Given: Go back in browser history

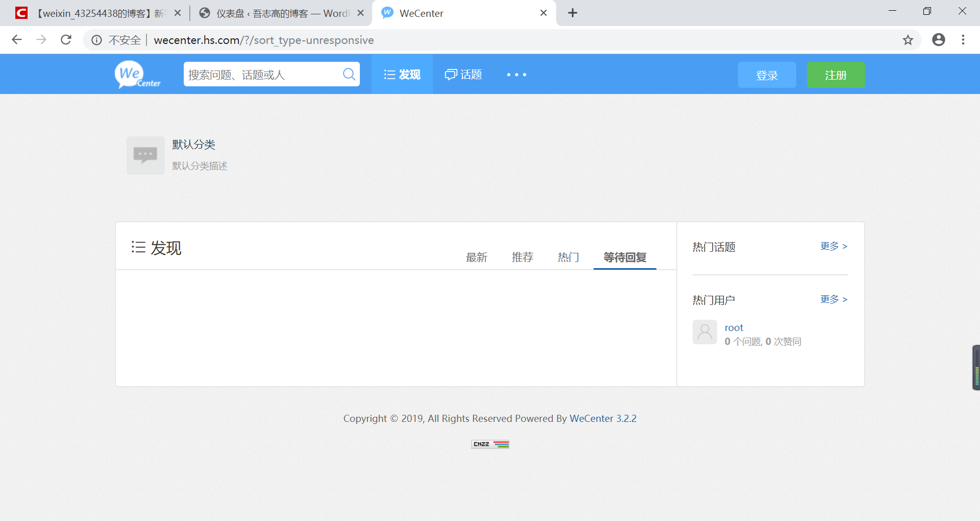Looking at the screenshot, I should pos(17,40).
